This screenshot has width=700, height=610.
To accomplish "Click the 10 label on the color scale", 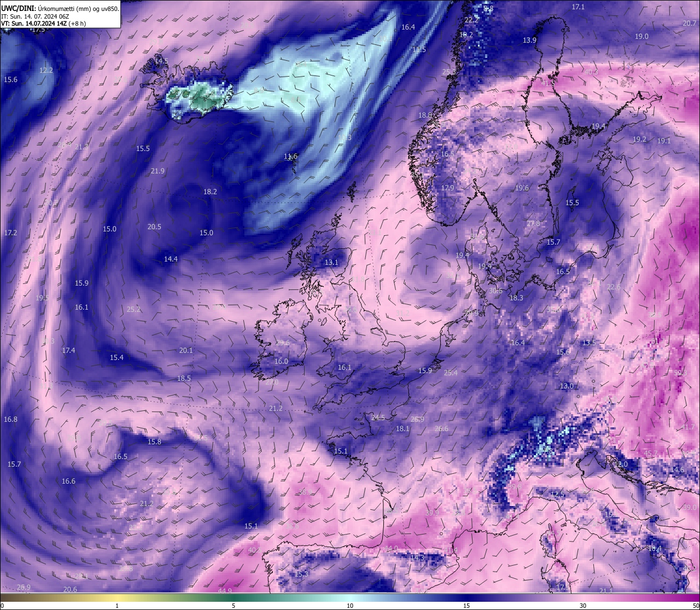I will [350, 606].
